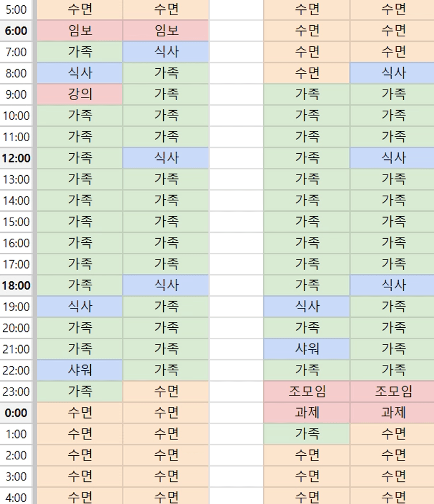This screenshot has height=504, width=434.
Task: Click the 수면 cell at 0:00, first column
Action: (x=80, y=413)
